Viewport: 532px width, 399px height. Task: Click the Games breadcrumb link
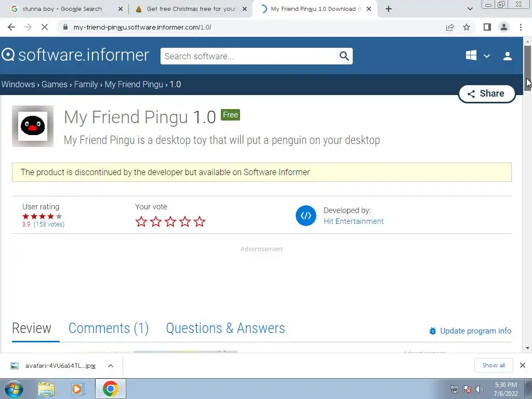[54, 84]
